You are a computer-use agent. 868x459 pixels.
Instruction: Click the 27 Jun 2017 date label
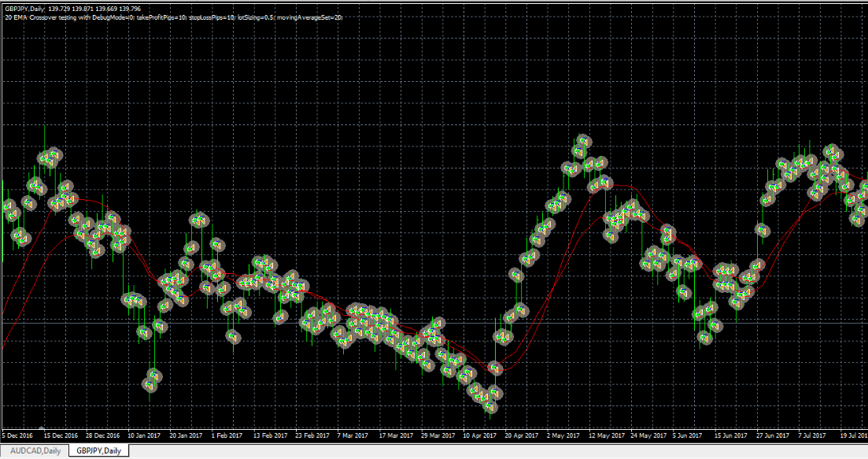coord(773,435)
